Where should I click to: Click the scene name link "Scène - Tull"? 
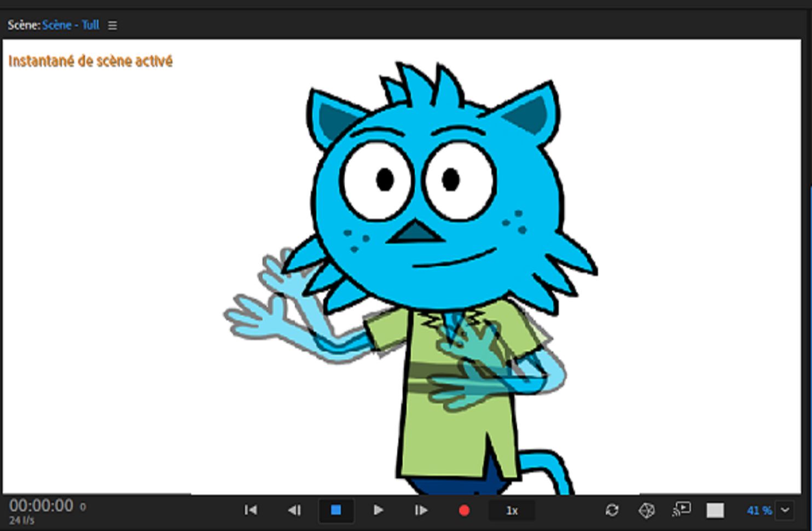click(71, 25)
